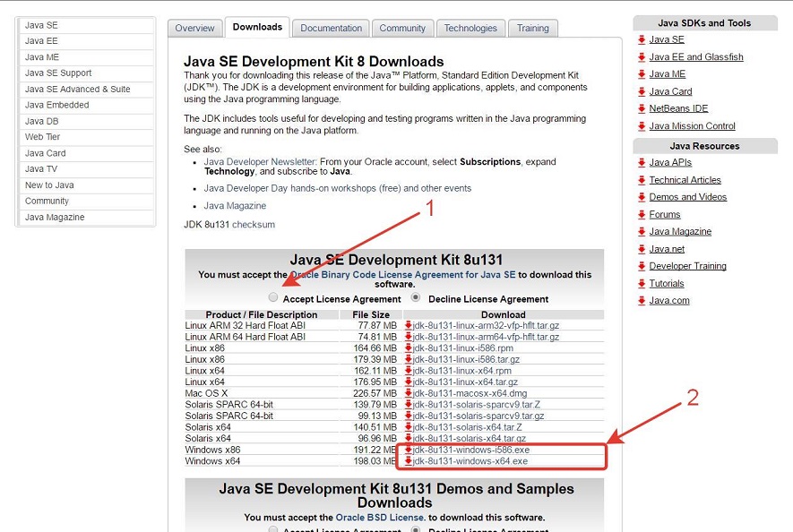
Task: Switch to the Community tab
Action: pyautogui.click(x=402, y=29)
